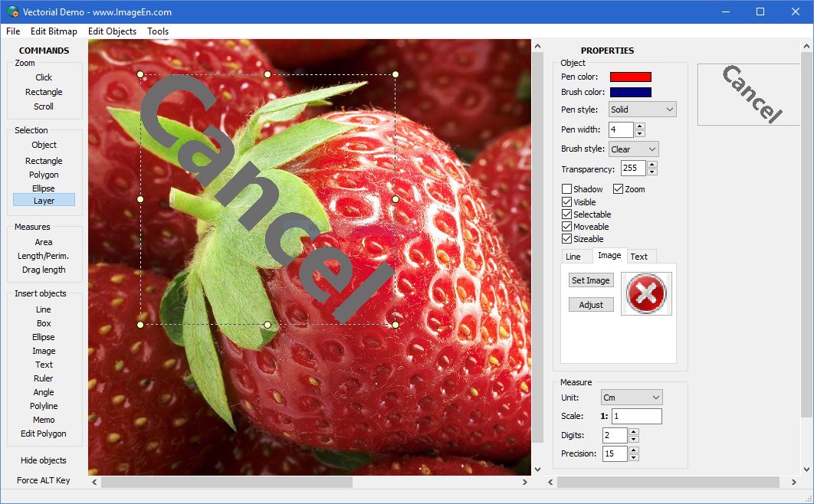The width and height of the screenshot is (814, 504).
Task: Click the Set Image button
Action: [591, 280]
